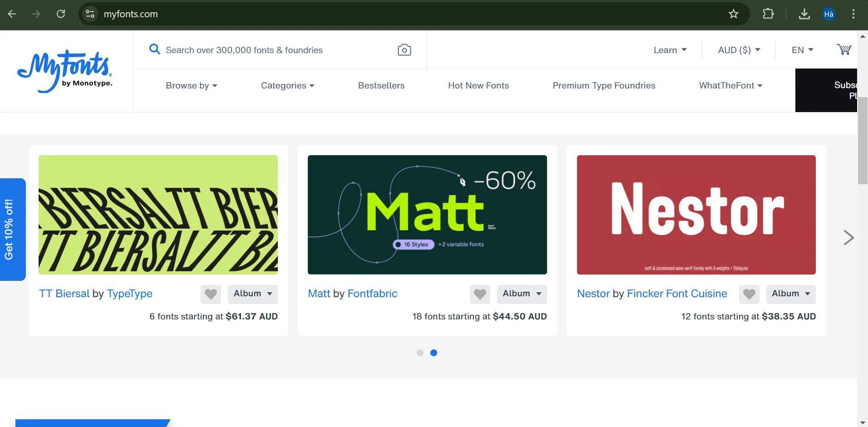Click '12 fonts starting at $38.35 AUD'
The width and height of the screenshot is (868, 427).
(749, 316)
